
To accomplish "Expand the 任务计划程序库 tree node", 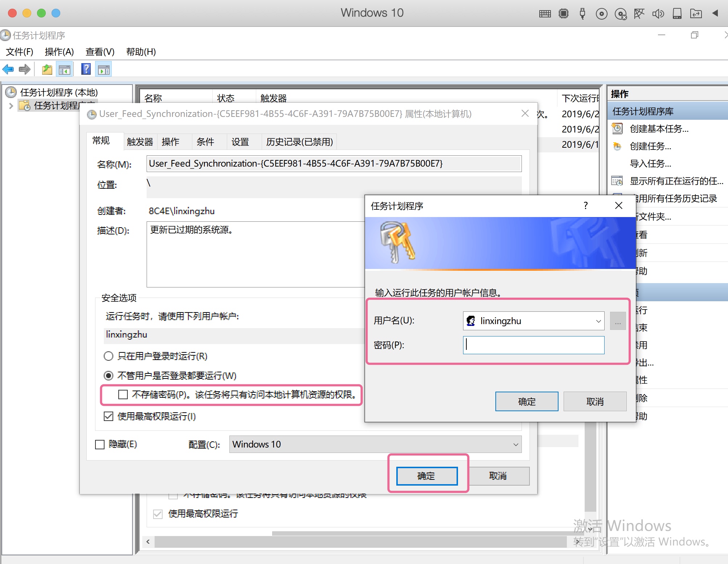I will (x=11, y=106).
